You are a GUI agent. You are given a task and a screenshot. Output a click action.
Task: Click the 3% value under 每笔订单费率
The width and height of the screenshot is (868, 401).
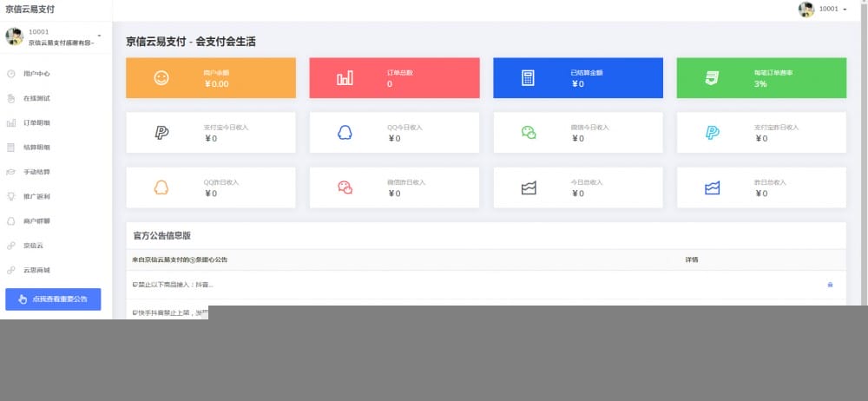pos(760,83)
